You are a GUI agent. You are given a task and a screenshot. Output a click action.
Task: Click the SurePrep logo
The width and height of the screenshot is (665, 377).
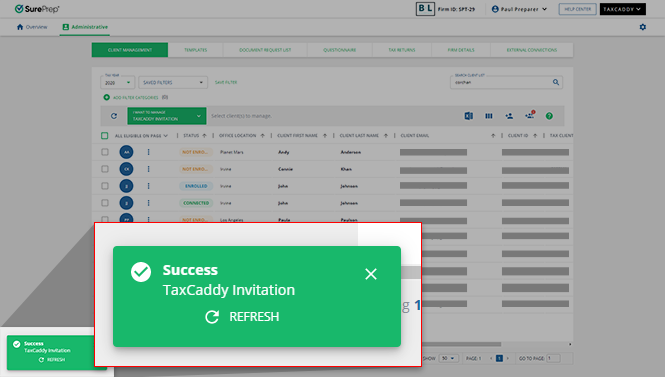point(37,9)
